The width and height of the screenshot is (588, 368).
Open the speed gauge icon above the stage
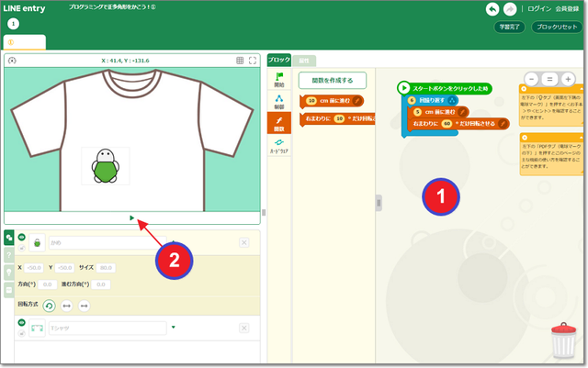(11, 61)
